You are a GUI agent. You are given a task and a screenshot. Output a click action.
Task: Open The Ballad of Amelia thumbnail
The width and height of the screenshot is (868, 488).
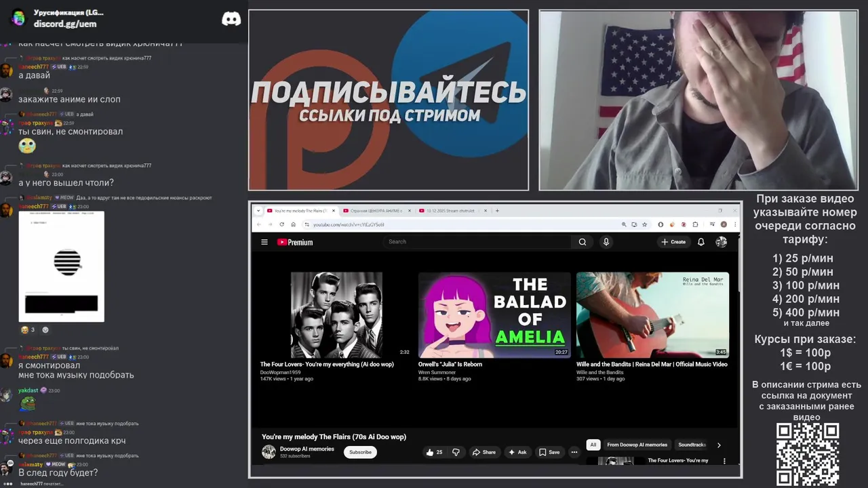coord(494,315)
